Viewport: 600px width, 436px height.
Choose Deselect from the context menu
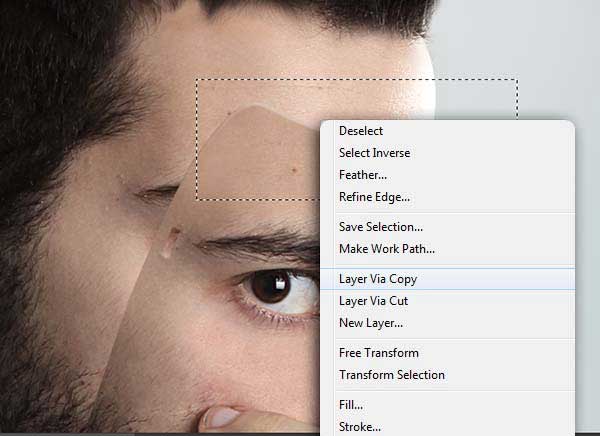pyautogui.click(x=447, y=131)
